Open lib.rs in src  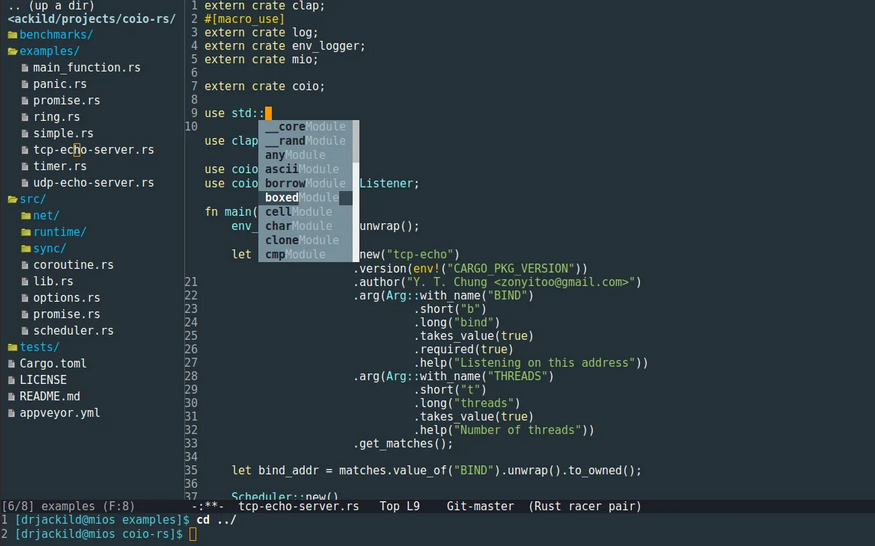53,281
